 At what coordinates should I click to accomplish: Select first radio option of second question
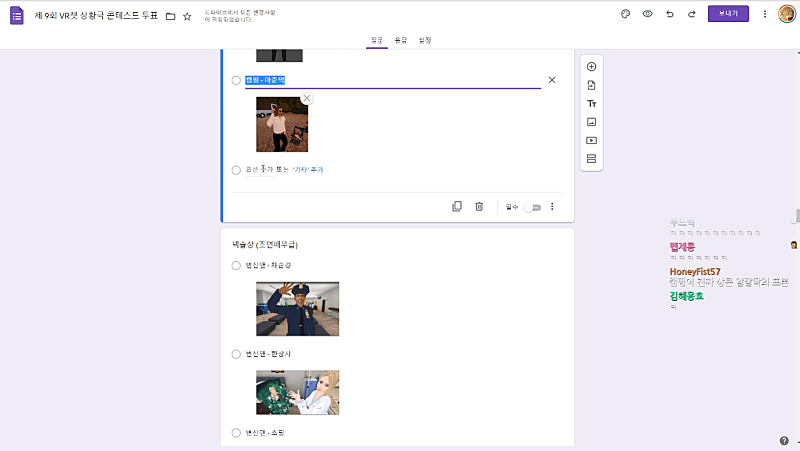[236, 265]
